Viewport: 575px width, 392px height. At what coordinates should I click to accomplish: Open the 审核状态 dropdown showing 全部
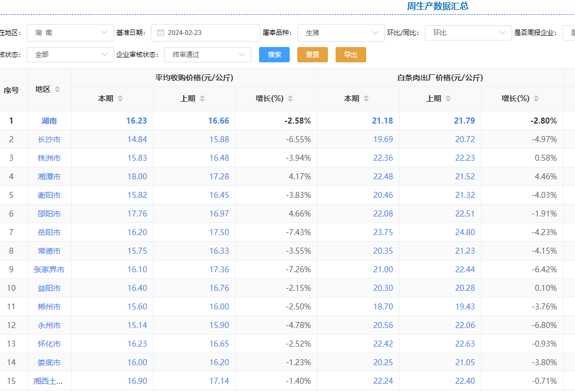coord(70,55)
